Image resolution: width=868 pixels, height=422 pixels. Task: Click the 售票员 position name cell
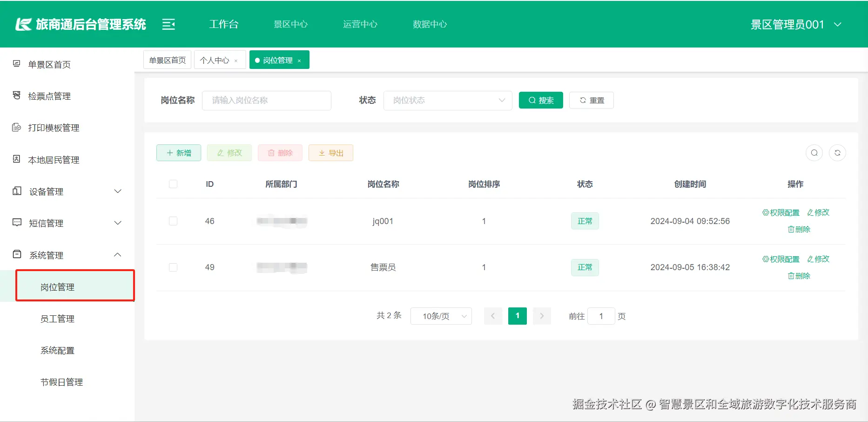383,267
